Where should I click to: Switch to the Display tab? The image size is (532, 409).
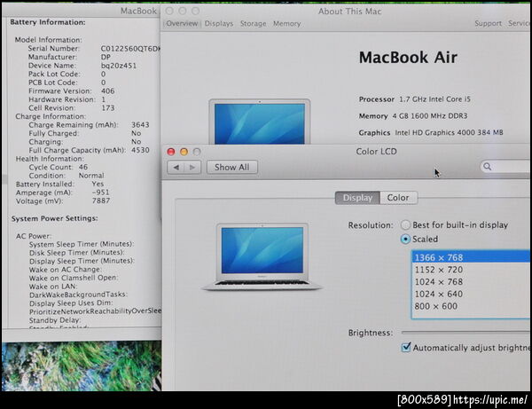(357, 198)
